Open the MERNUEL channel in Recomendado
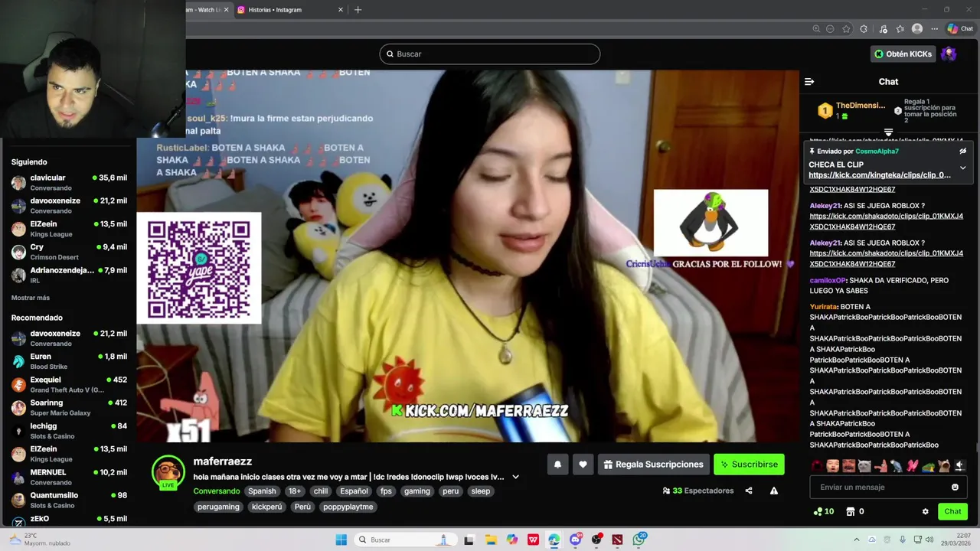The image size is (980, 551). tap(69, 477)
